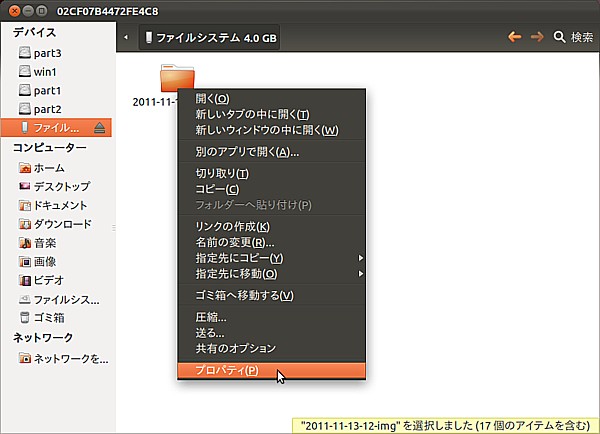Click the ドキュメント folder icon
This screenshot has width=600, height=434.
tap(25, 206)
